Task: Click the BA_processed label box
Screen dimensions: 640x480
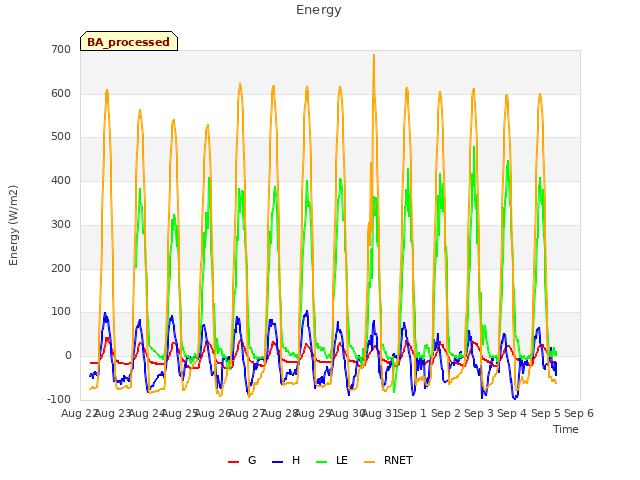Action: click(129, 41)
